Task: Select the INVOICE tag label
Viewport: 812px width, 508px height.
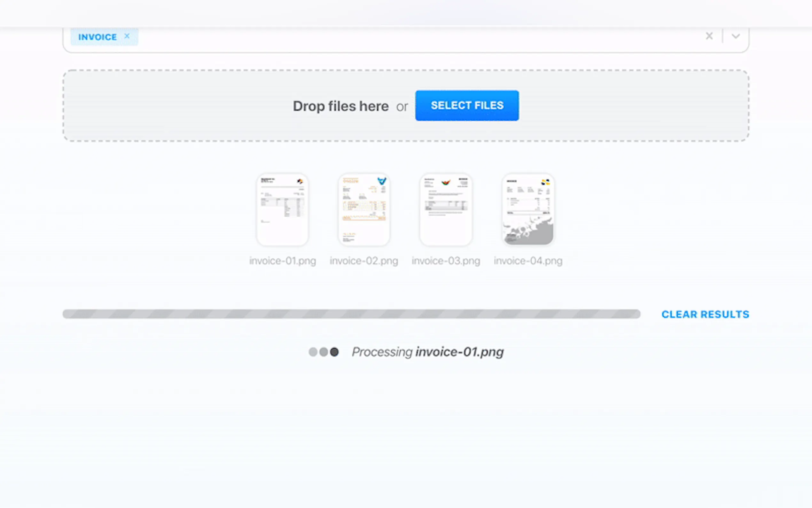Action: tap(98, 37)
